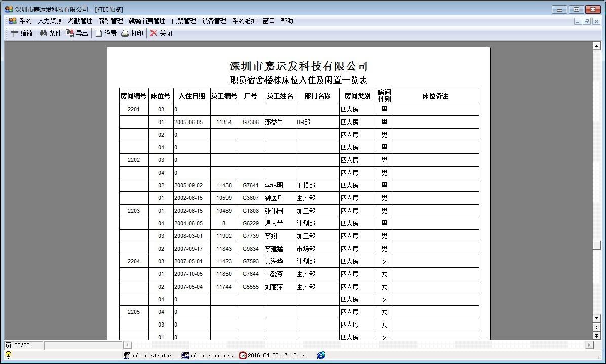Click the 床位备注 column header
Image resolution: width=606 pixels, height=364 pixels.
pos(436,96)
